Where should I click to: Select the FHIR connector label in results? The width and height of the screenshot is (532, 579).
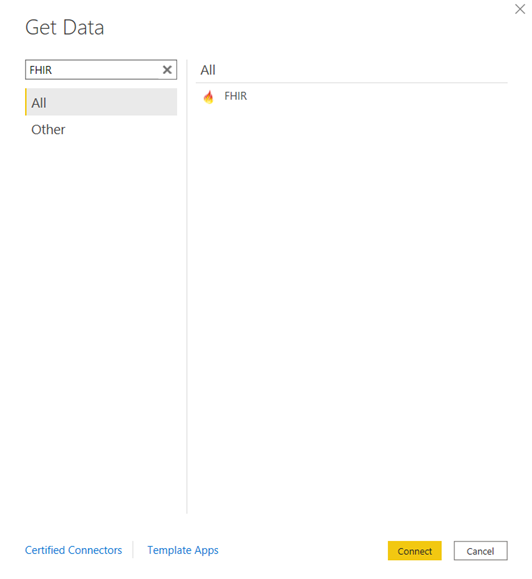236,96
